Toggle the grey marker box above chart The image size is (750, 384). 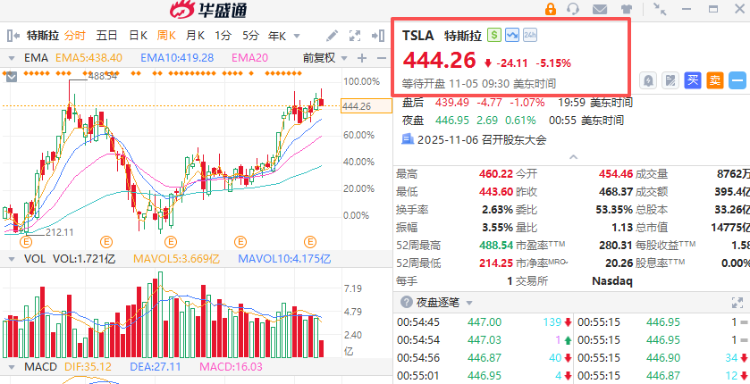pos(11,77)
